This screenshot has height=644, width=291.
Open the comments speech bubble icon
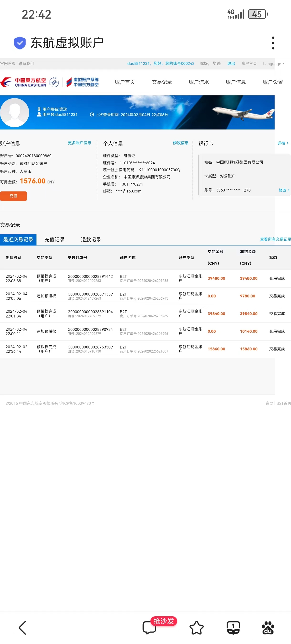(149, 628)
